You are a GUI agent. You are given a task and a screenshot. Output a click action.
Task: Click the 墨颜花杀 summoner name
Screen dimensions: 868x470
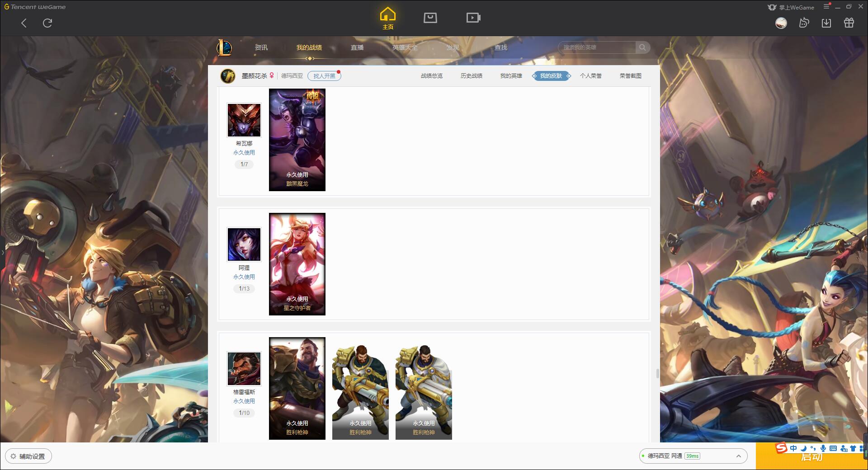(254, 76)
